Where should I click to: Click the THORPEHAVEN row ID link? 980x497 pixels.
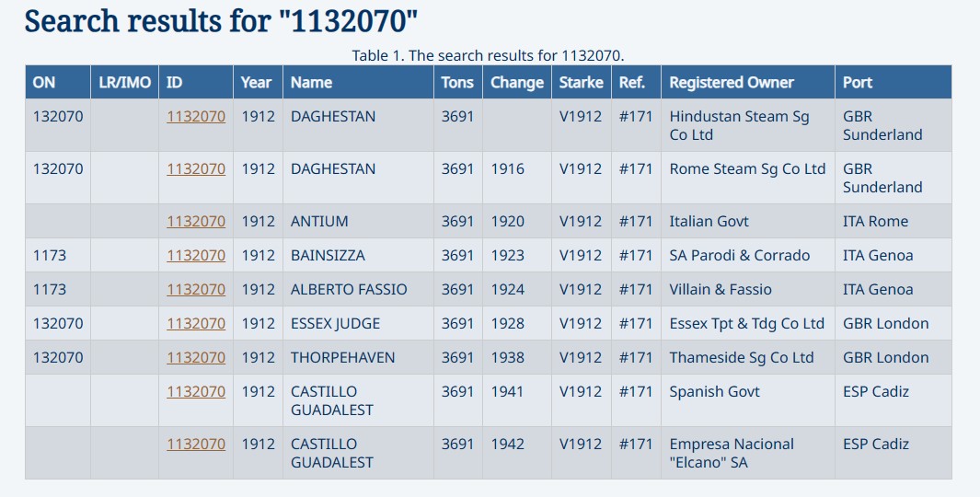tap(195, 358)
